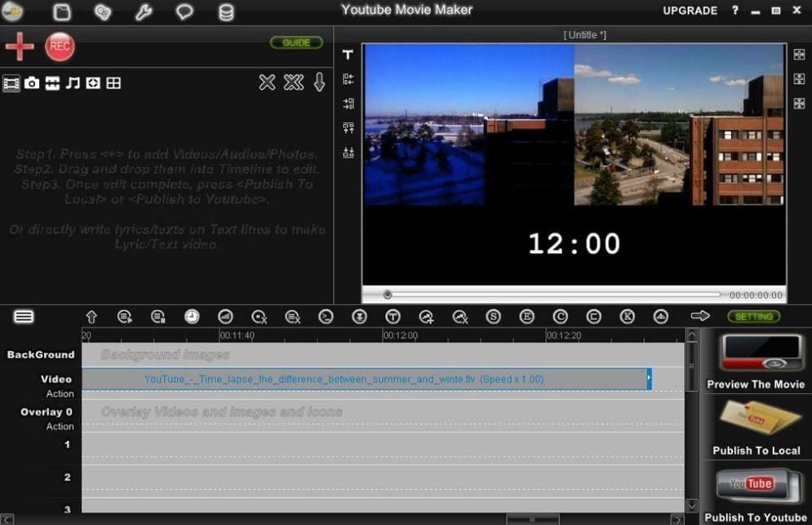Select the Text tool T icon beside preview

[348, 55]
